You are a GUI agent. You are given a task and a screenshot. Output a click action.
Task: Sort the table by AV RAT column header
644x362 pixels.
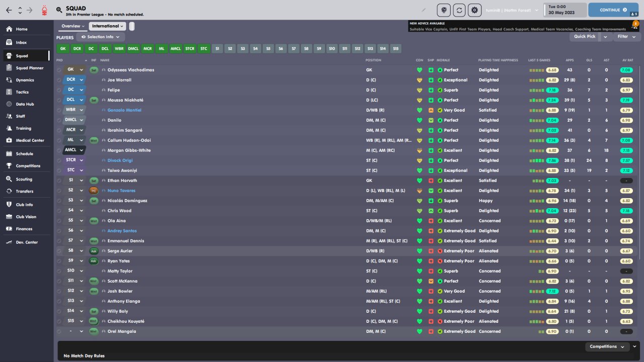(x=627, y=60)
